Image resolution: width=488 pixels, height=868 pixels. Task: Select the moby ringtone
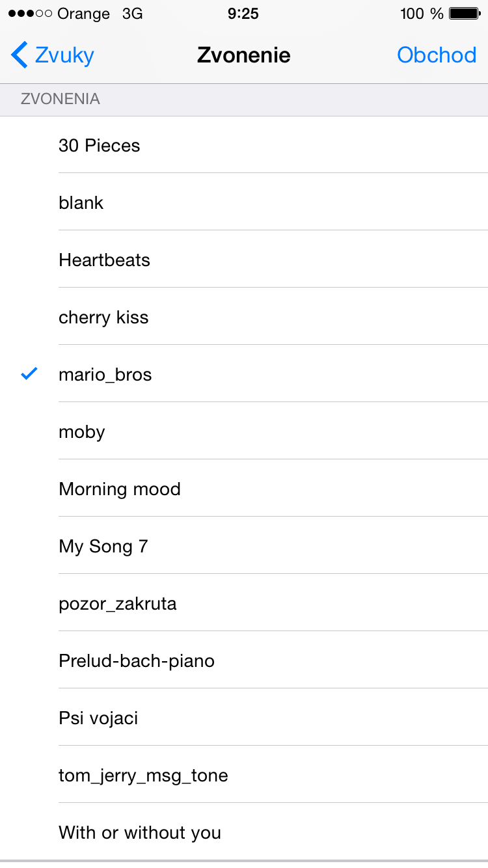coord(244,431)
